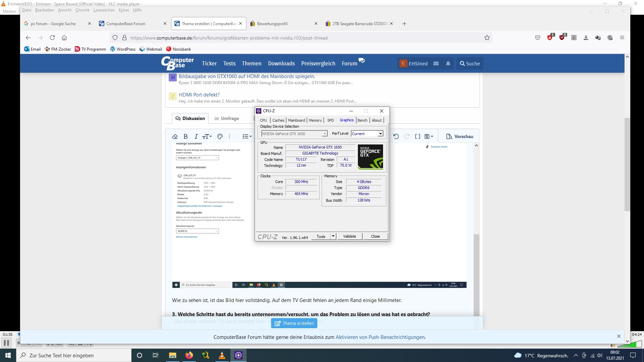Toggle BB code brackets mode in editor
644x362 pixels.
418,136
